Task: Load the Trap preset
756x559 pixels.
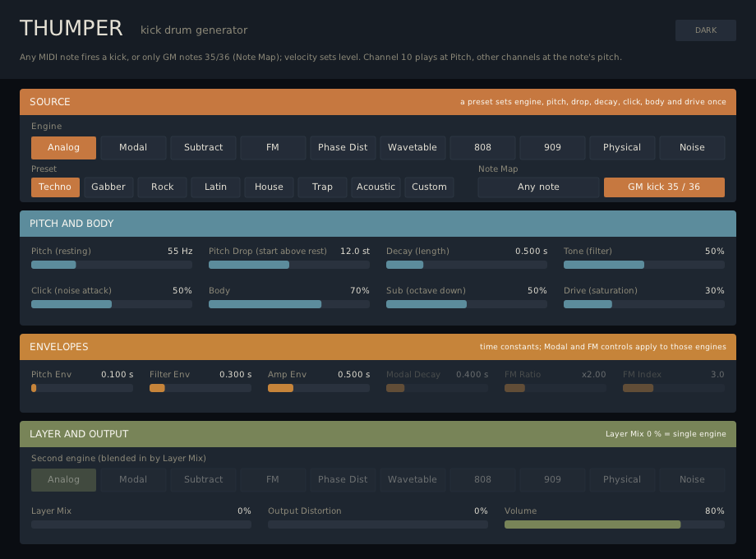Action: 322,187
